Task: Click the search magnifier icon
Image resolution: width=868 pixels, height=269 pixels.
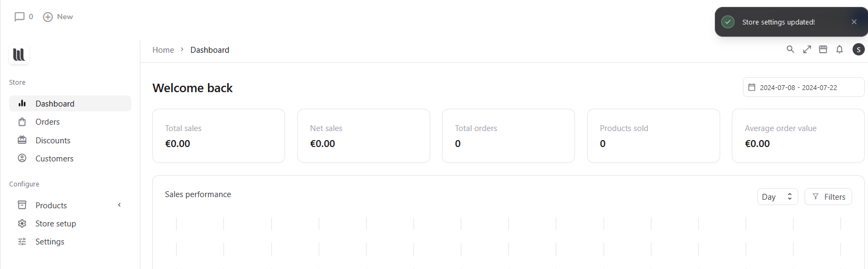Action: 790,50
